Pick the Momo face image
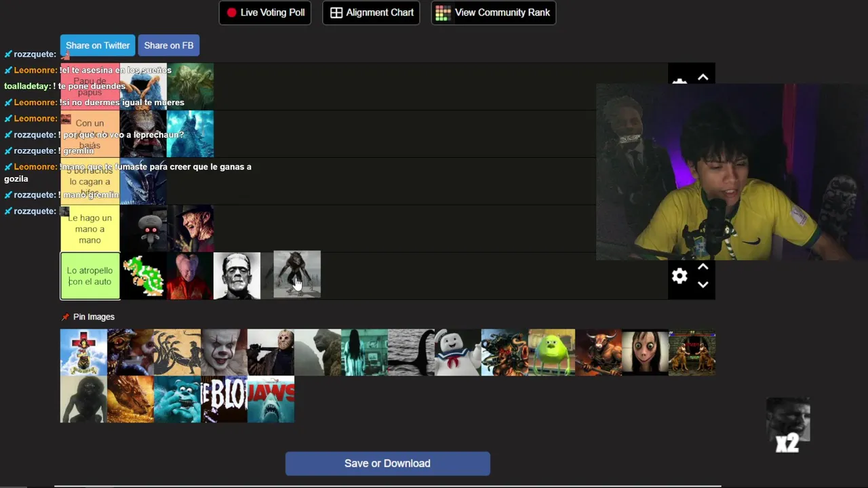 point(645,352)
